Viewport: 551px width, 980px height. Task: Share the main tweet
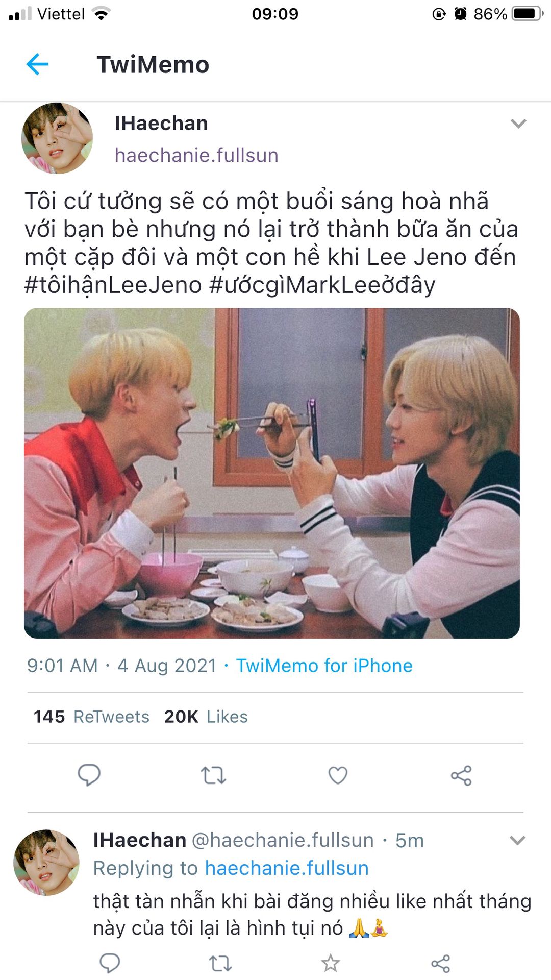pyautogui.click(x=461, y=775)
